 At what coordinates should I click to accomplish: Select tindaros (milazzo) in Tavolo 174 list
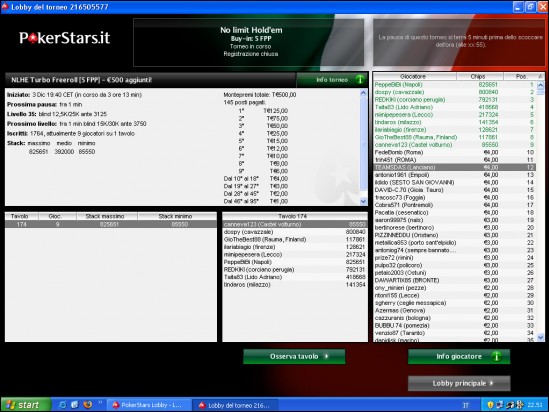point(295,285)
